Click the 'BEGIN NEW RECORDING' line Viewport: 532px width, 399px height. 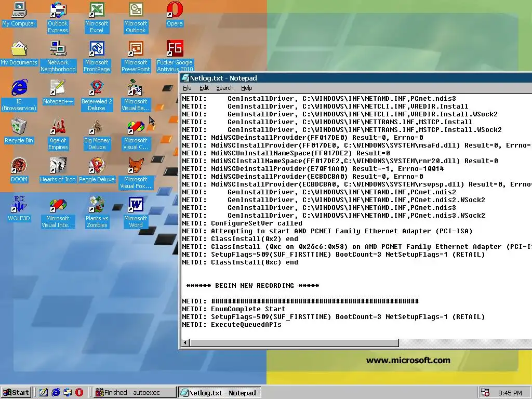252,286
